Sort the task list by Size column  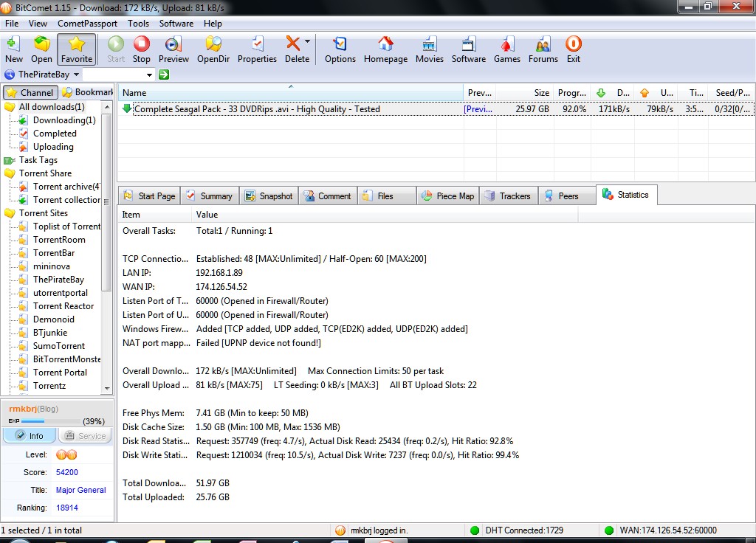pyautogui.click(x=525, y=92)
